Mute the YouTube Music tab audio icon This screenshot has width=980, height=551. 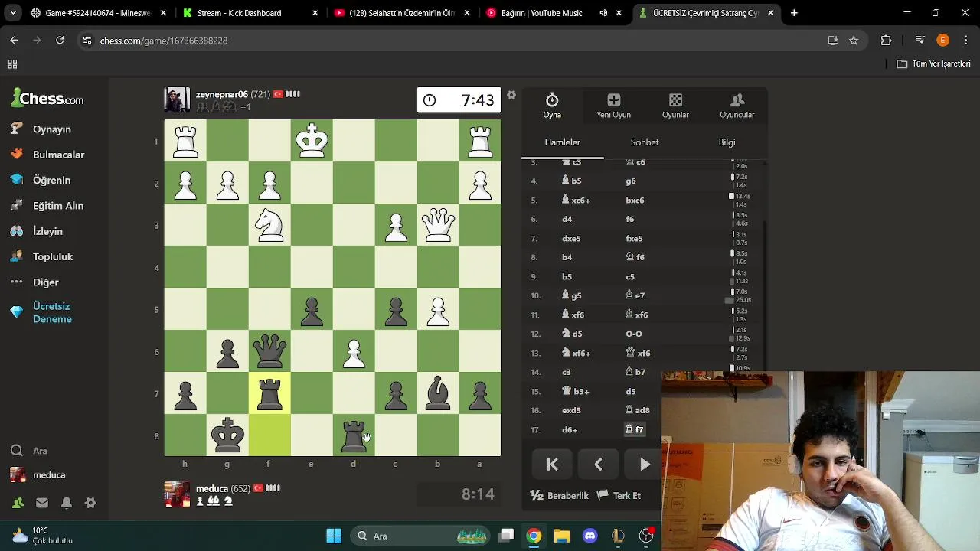click(603, 13)
